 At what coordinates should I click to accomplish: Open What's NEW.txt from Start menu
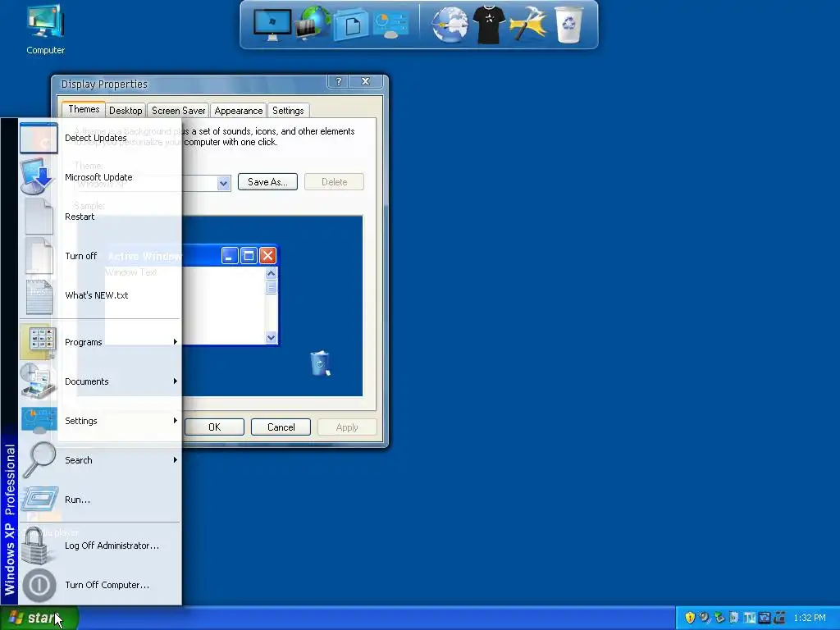(101, 295)
